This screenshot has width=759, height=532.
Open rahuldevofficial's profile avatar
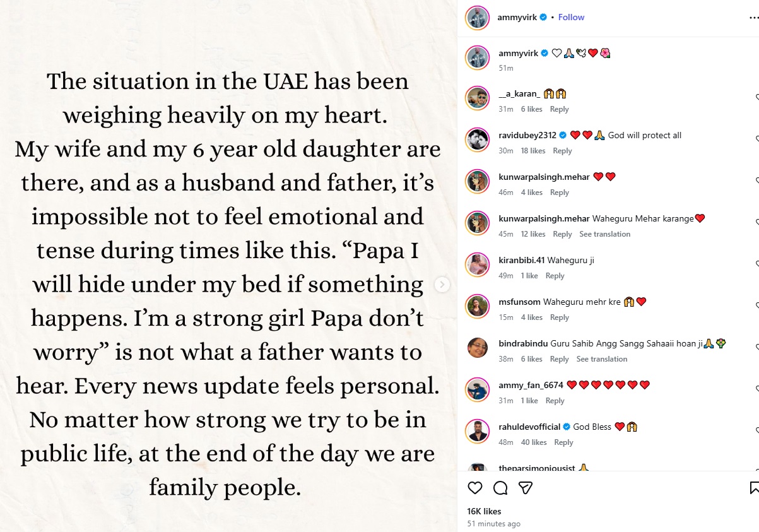click(x=478, y=432)
